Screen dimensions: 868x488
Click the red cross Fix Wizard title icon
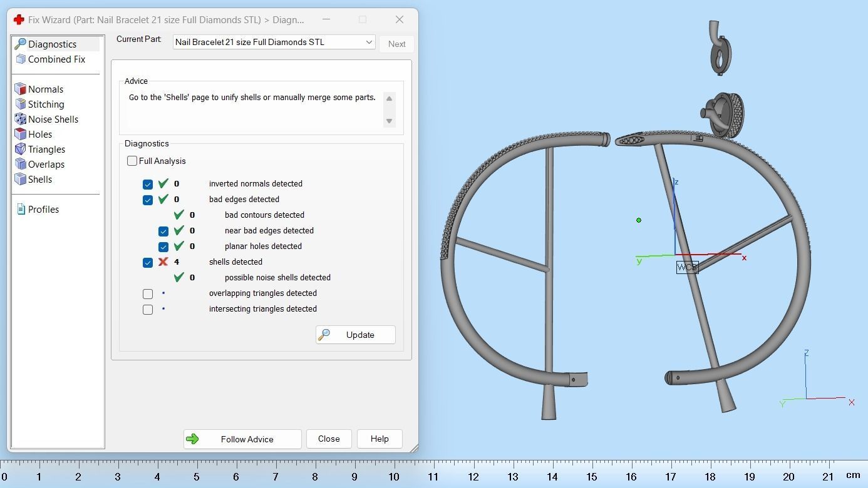pyautogui.click(x=19, y=20)
